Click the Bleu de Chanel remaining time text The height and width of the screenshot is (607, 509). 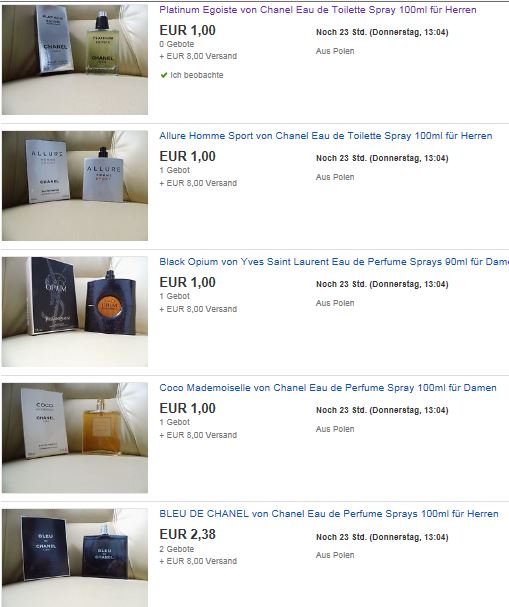[x=382, y=537]
